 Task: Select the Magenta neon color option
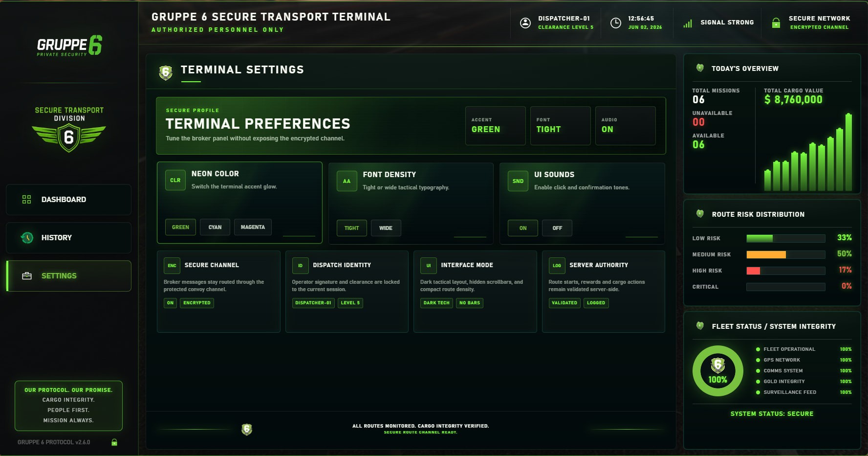[x=253, y=227]
